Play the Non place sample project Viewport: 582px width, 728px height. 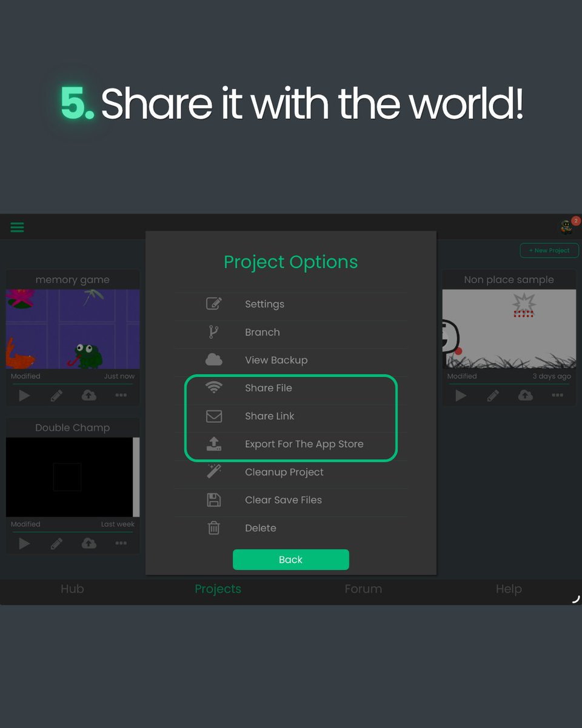pyautogui.click(x=461, y=396)
